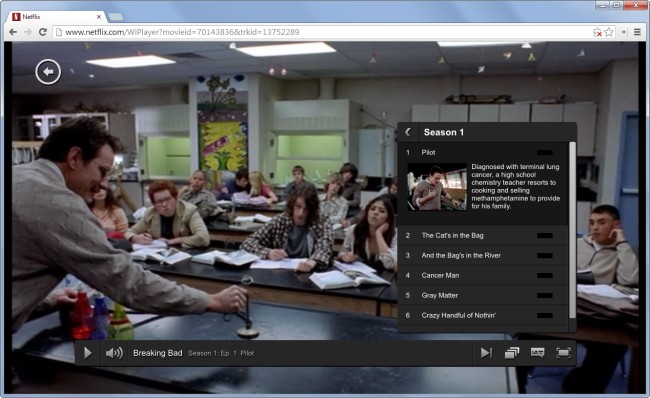Click the Pilot episode description text
This screenshot has width=650, height=398.
(516, 186)
